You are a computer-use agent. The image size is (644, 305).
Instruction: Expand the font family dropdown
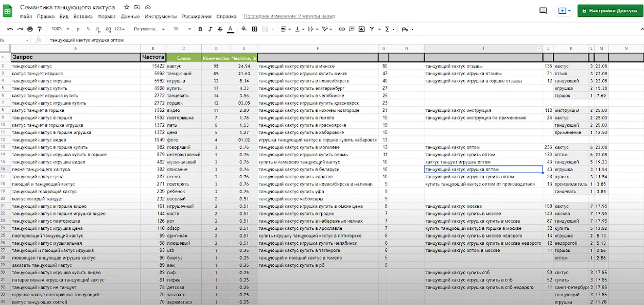[149, 29]
